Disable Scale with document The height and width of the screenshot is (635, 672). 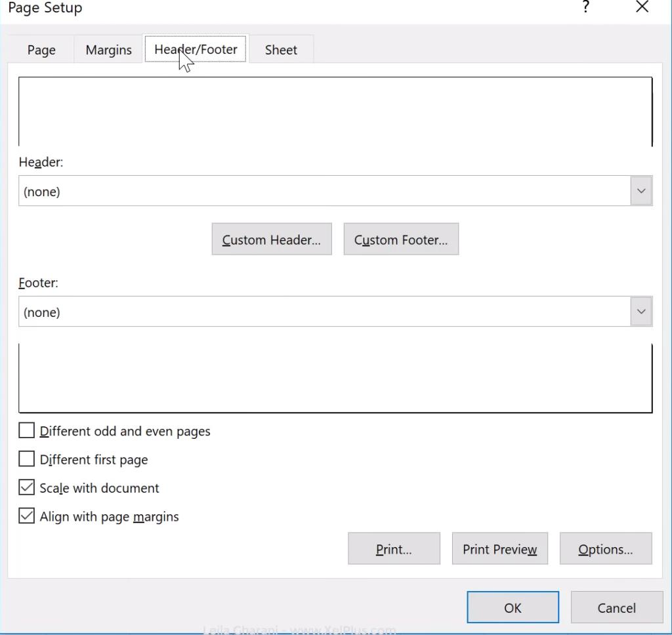tap(26, 487)
